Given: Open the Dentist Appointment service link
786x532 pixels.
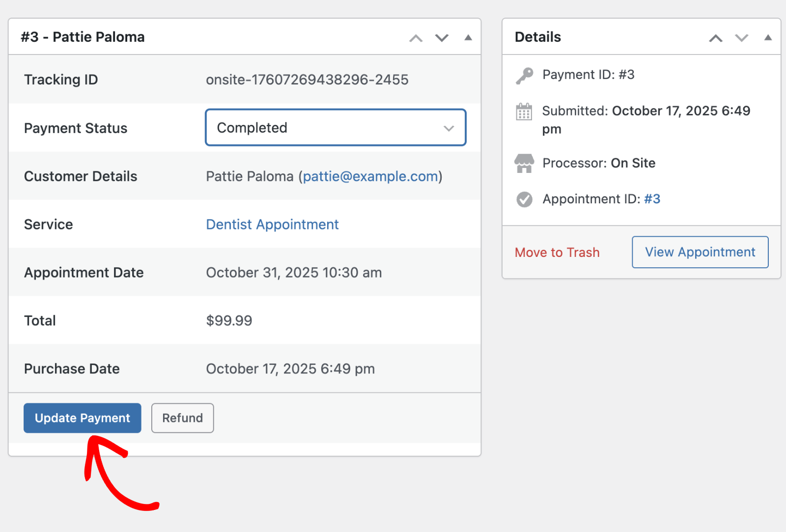Looking at the screenshot, I should (272, 224).
